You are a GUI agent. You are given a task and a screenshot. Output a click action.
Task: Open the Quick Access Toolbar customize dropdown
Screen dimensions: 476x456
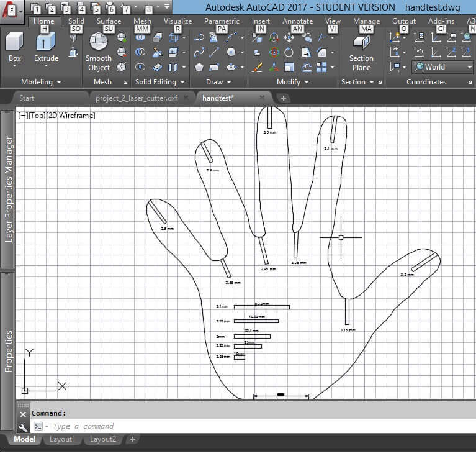pyautogui.click(x=167, y=7)
